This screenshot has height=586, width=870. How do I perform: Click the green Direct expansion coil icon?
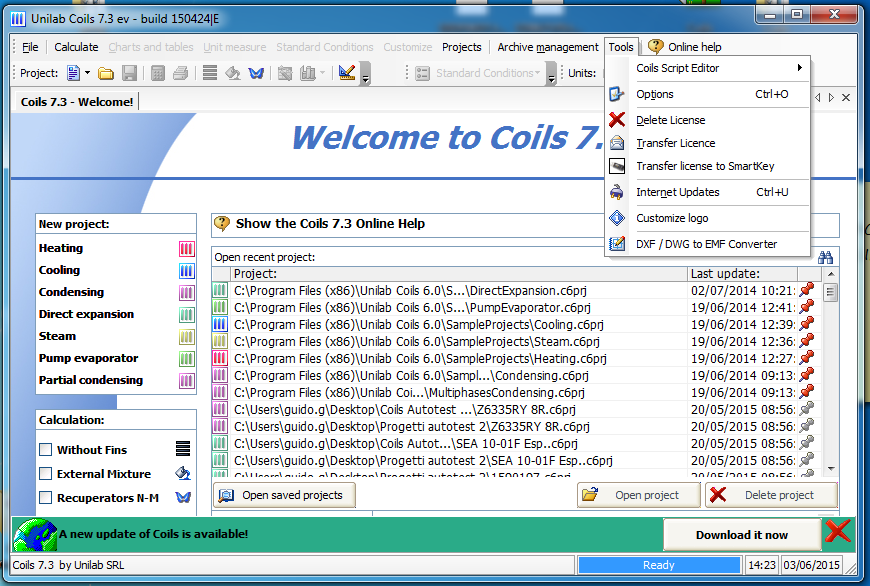click(186, 315)
